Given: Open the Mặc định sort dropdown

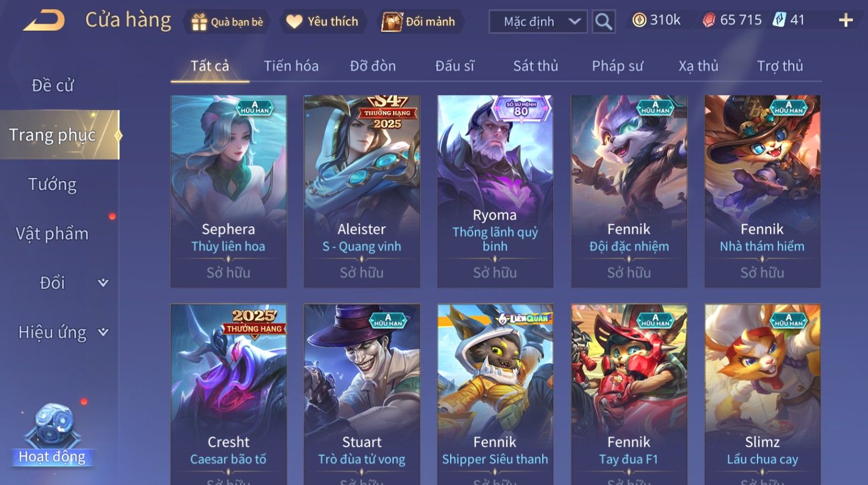Looking at the screenshot, I should tap(538, 22).
